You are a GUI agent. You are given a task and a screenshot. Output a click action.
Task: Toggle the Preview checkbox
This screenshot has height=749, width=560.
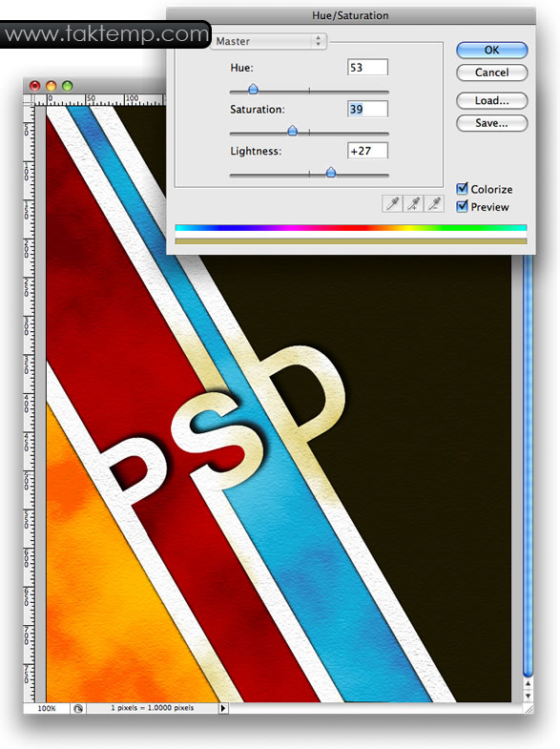(462, 206)
